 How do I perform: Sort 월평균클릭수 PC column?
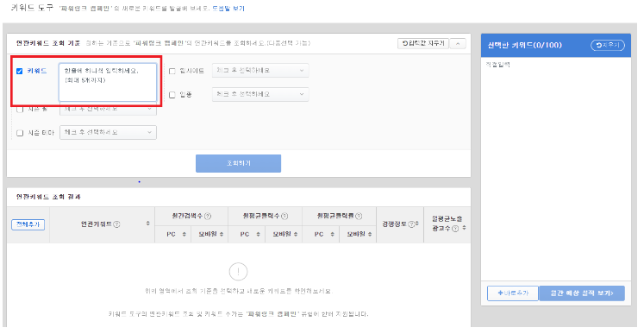tap(258, 234)
